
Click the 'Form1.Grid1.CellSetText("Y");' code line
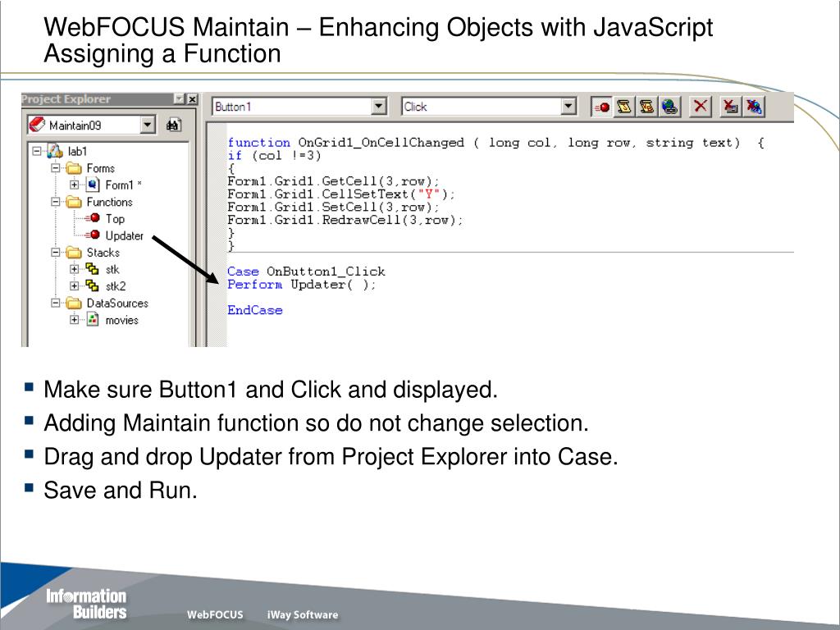[341, 194]
